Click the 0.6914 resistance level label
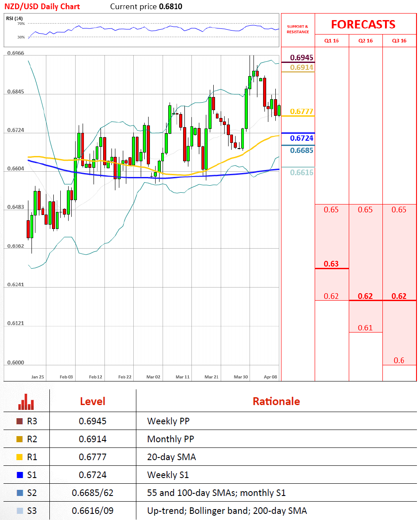 [x=302, y=67]
